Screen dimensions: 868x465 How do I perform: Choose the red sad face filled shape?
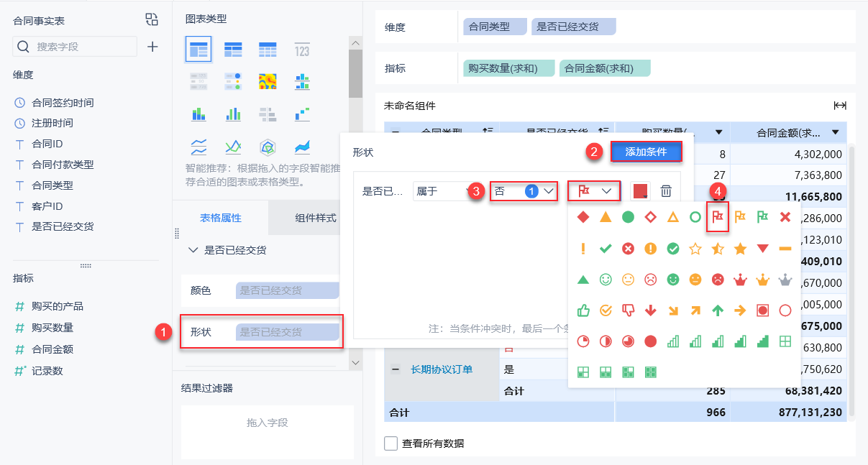point(718,279)
